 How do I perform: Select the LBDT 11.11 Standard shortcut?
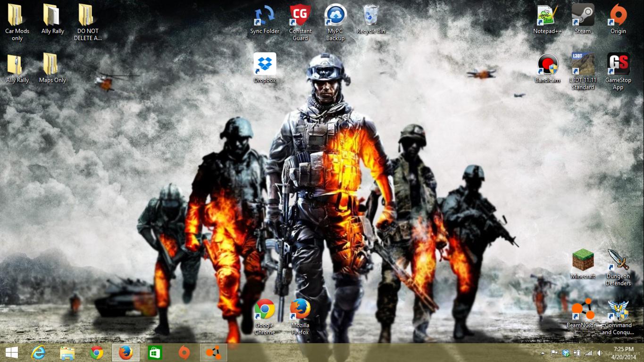(583, 71)
